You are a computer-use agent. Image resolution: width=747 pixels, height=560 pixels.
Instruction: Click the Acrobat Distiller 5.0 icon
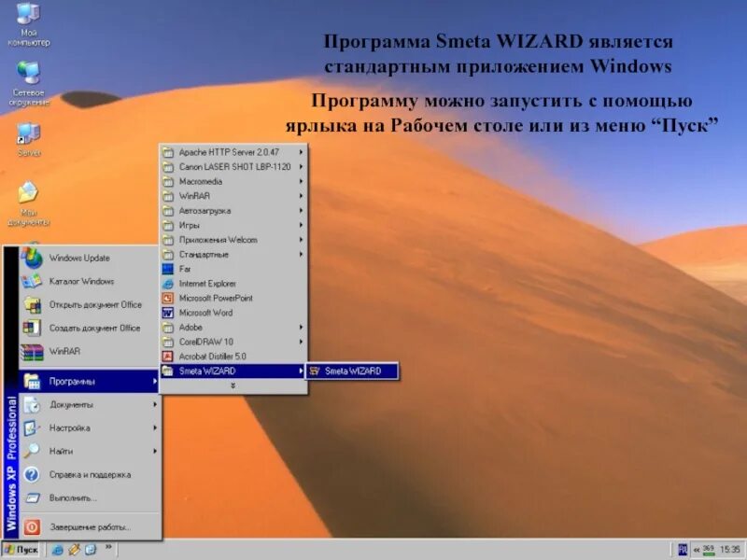pyautogui.click(x=168, y=357)
